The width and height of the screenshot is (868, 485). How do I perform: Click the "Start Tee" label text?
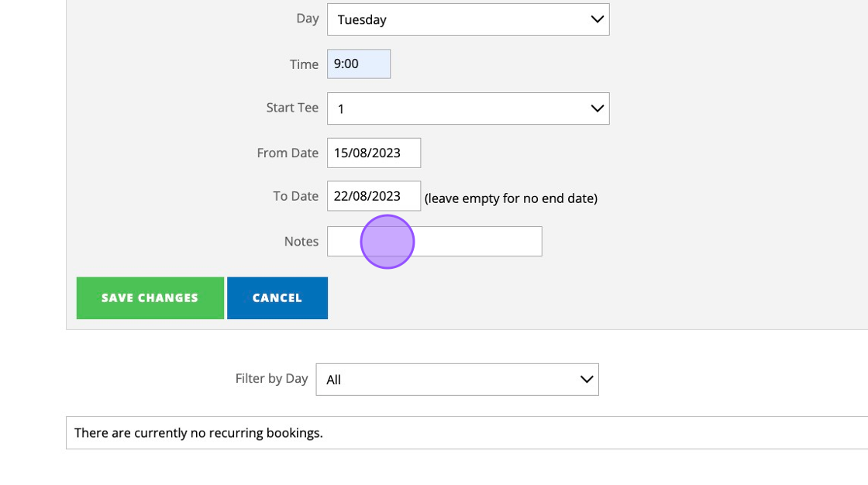[292, 108]
